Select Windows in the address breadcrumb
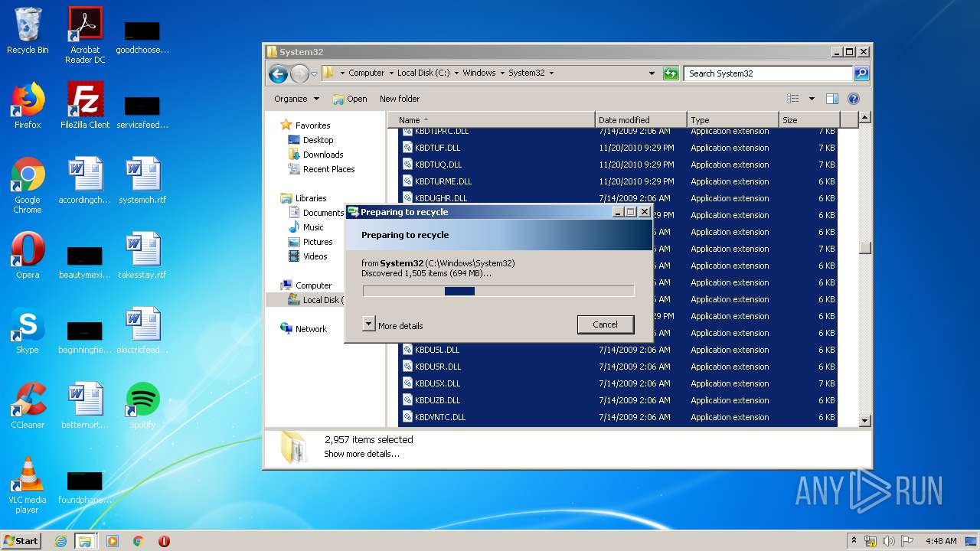980x551 pixels. click(479, 73)
